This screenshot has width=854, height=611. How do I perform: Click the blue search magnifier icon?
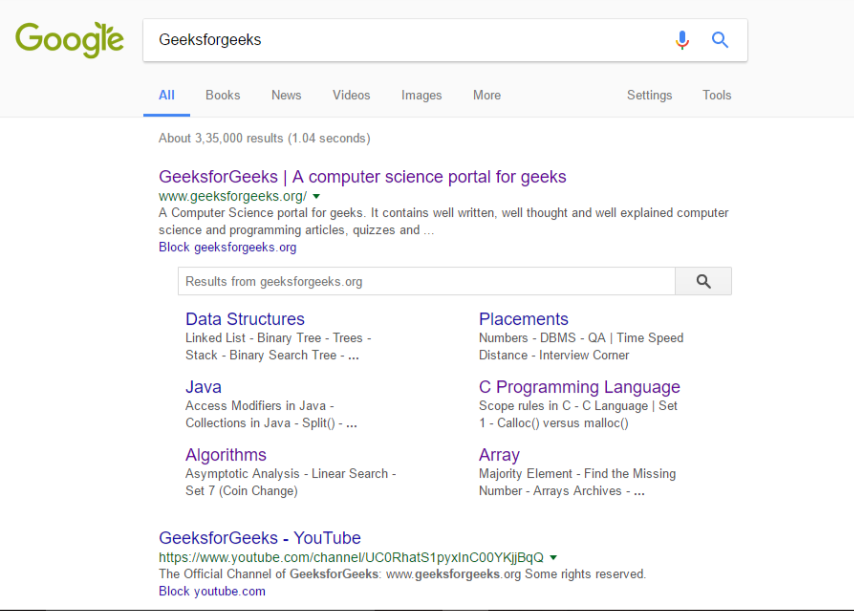tap(720, 40)
